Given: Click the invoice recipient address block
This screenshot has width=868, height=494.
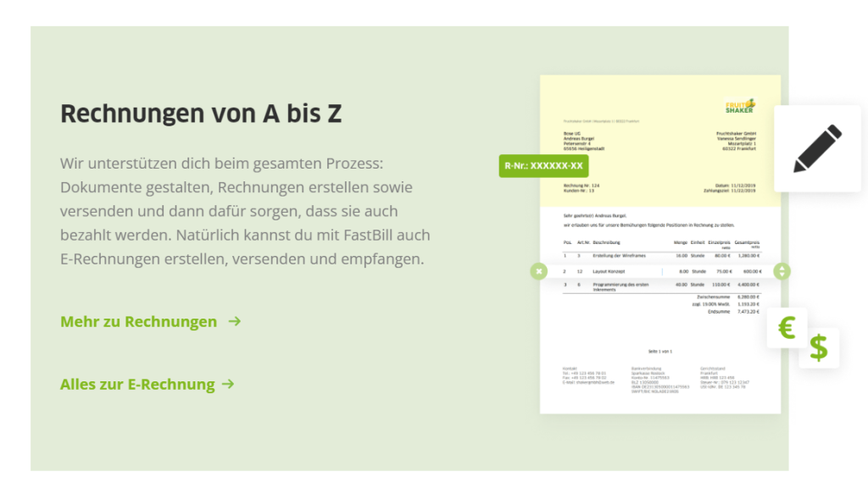Looking at the screenshot, I should coord(587,142).
